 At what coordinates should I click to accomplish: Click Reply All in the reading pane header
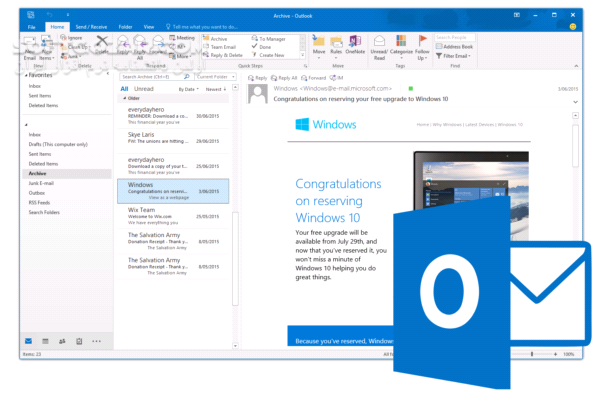284,78
